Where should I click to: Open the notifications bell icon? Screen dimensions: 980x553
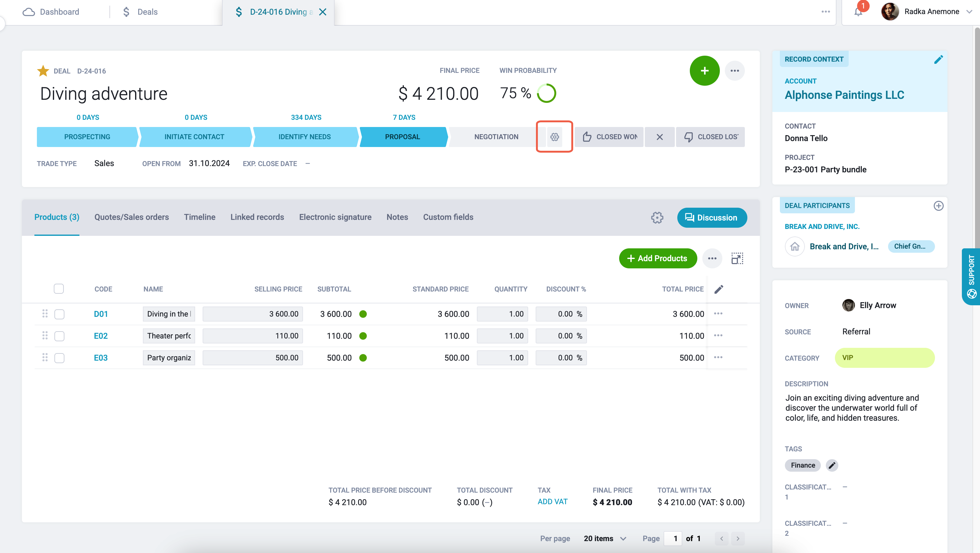858,12
